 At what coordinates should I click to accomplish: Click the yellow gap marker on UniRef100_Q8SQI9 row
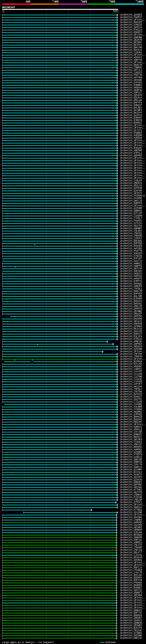click(37, 345)
